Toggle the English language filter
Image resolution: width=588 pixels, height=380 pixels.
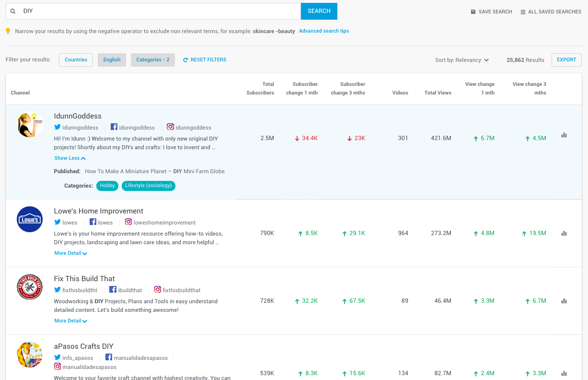112,59
